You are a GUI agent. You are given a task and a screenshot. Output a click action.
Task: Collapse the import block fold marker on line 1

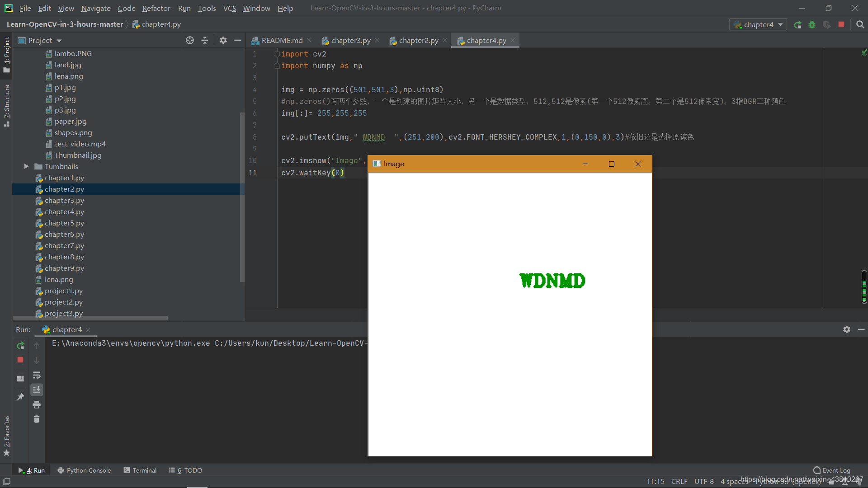277,54
